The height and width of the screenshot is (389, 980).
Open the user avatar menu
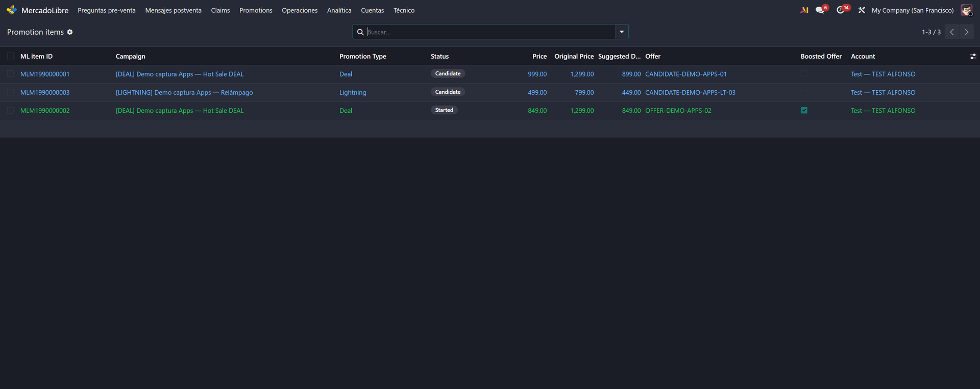click(x=966, y=10)
